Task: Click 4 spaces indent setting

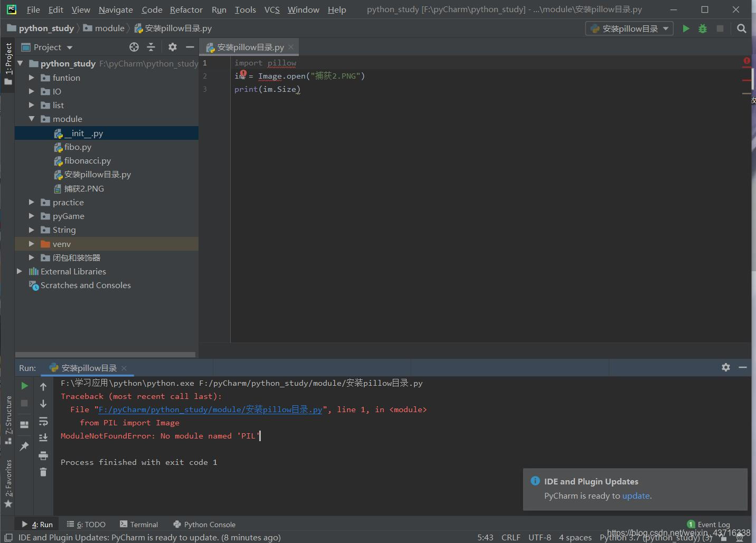Action: click(x=575, y=537)
